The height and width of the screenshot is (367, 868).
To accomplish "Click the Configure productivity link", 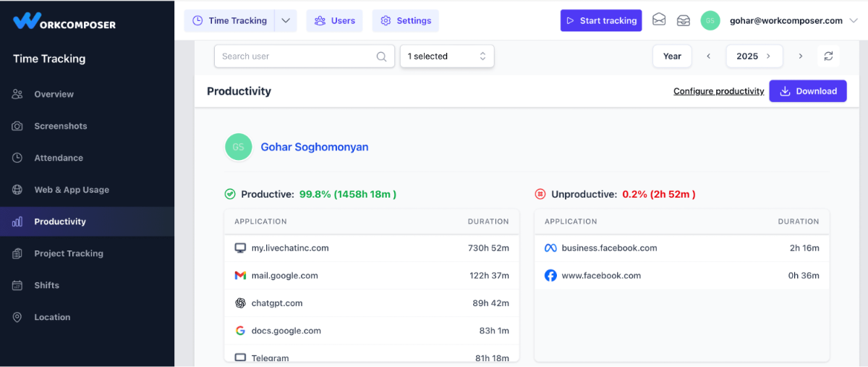I will (718, 91).
